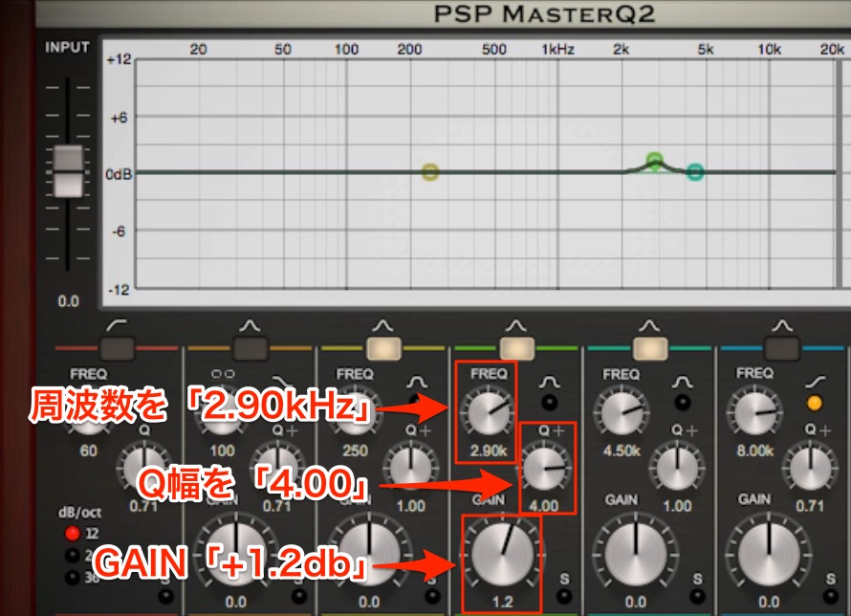Viewport: 851px width, 616px height.
Task: Click the FREQ knob set to 4.50k
Action: click(621, 412)
